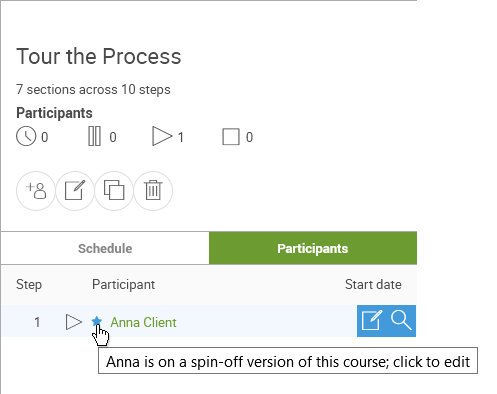Screen dimensions: 497x394
Task: Click the blue edit icon in Anna's row
Action: (x=372, y=321)
